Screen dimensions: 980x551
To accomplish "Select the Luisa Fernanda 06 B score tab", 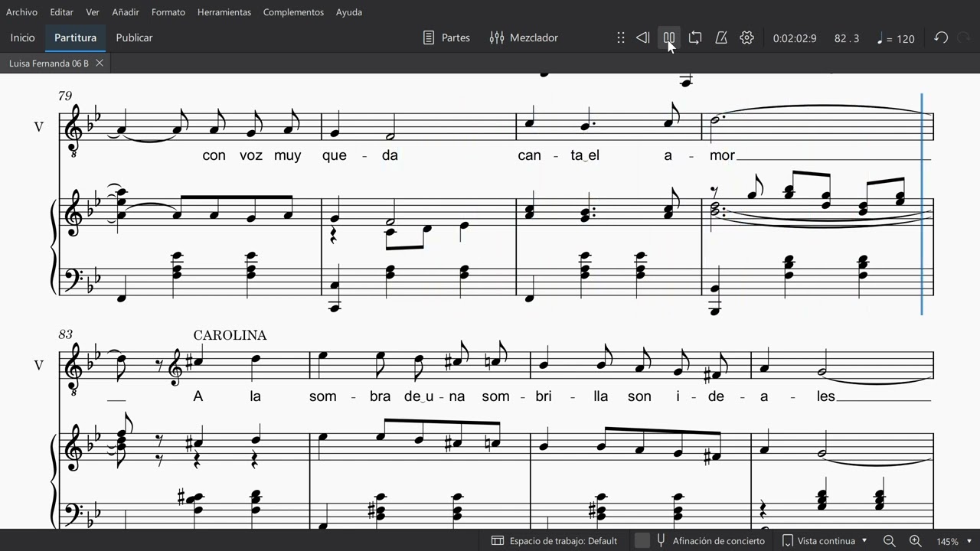I will 49,64.
